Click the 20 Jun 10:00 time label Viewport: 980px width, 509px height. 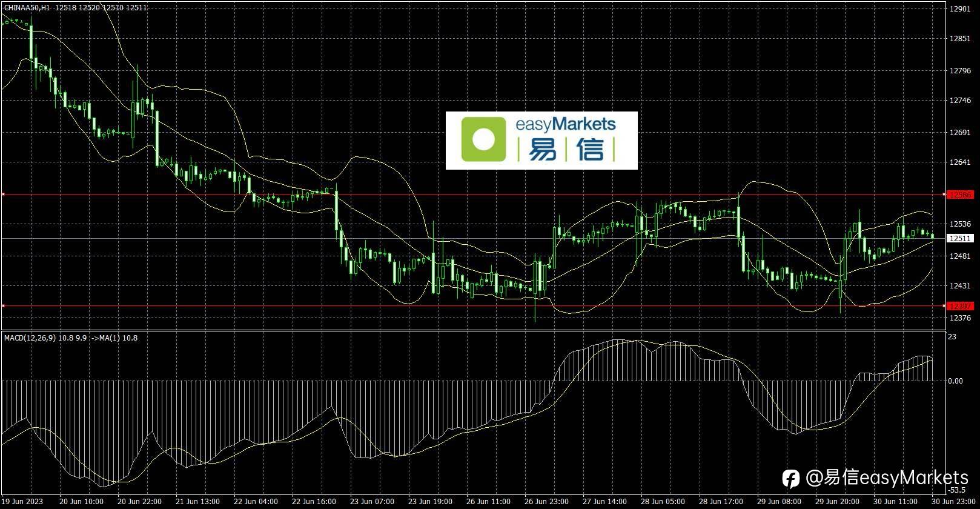(x=81, y=502)
